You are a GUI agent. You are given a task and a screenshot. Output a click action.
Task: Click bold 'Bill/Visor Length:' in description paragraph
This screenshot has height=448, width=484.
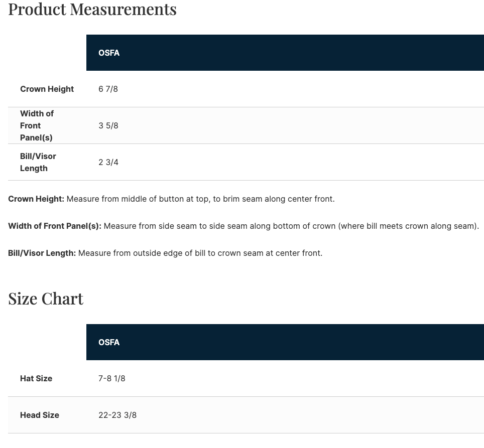42,253
